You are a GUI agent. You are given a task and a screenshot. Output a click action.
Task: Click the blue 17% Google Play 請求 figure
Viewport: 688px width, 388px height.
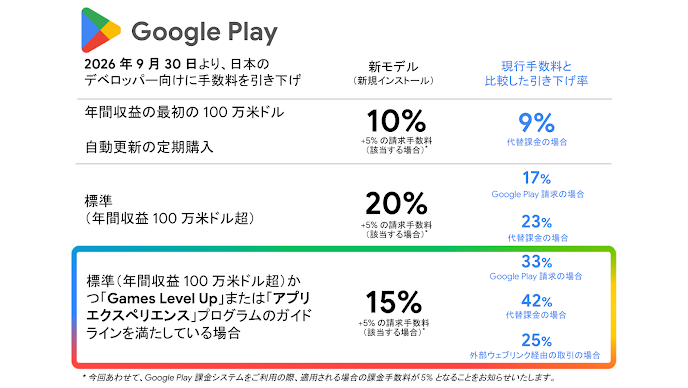(536, 178)
